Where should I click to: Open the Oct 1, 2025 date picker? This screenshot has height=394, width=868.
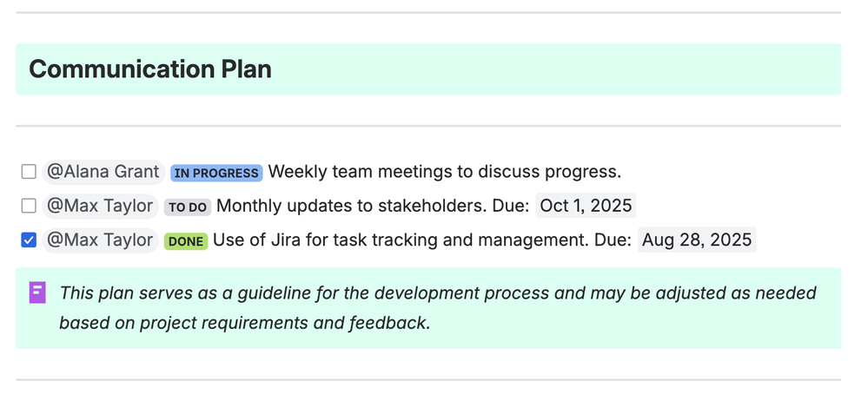(586, 206)
